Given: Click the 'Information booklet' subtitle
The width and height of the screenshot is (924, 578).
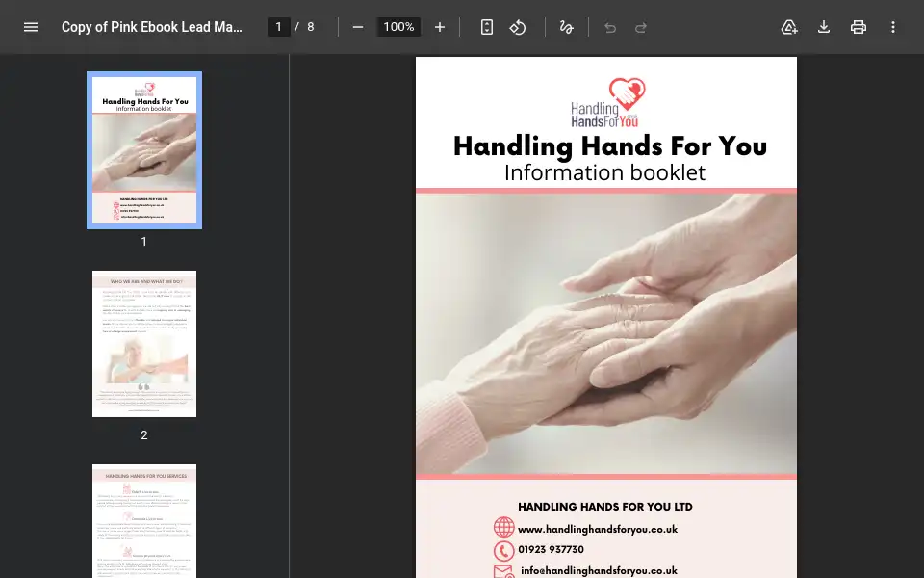Looking at the screenshot, I should click(604, 172).
